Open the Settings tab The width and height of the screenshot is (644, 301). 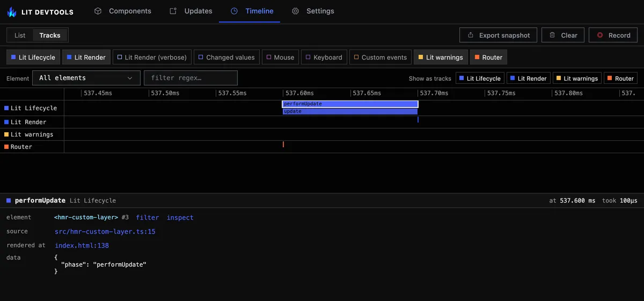tap(313, 11)
